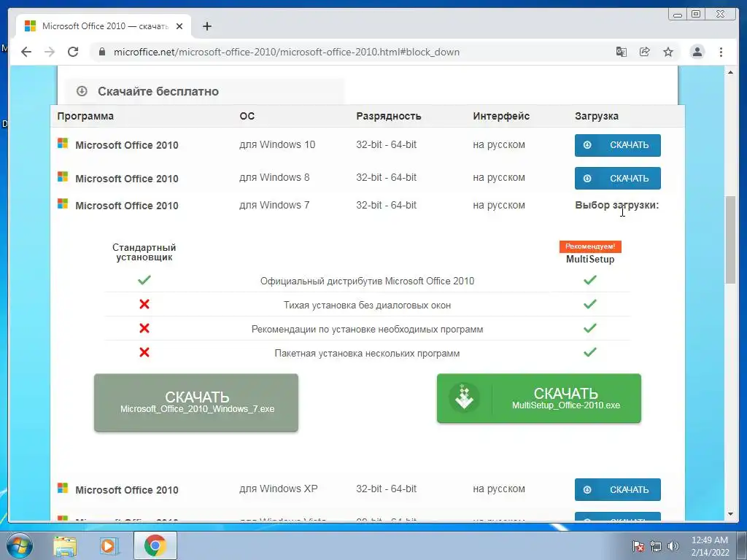747x560 pixels.
Task: Click the 'Загрузка' column header
Action: (x=597, y=116)
